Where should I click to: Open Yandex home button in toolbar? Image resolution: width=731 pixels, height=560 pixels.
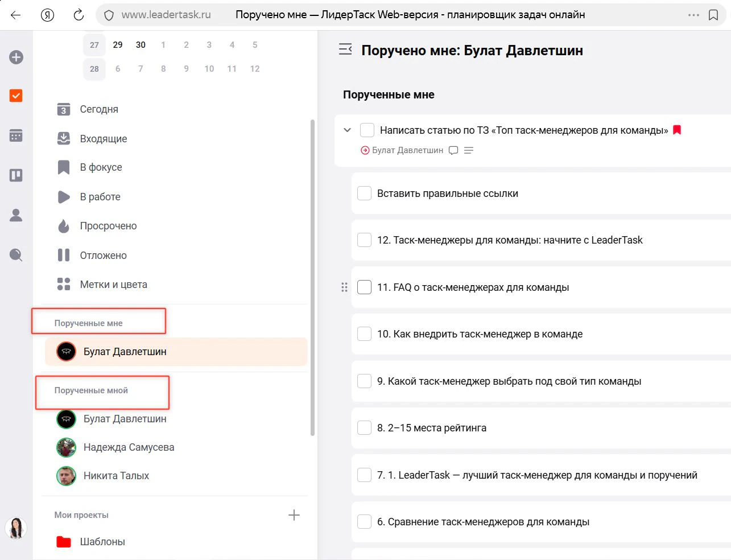tap(48, 15)
